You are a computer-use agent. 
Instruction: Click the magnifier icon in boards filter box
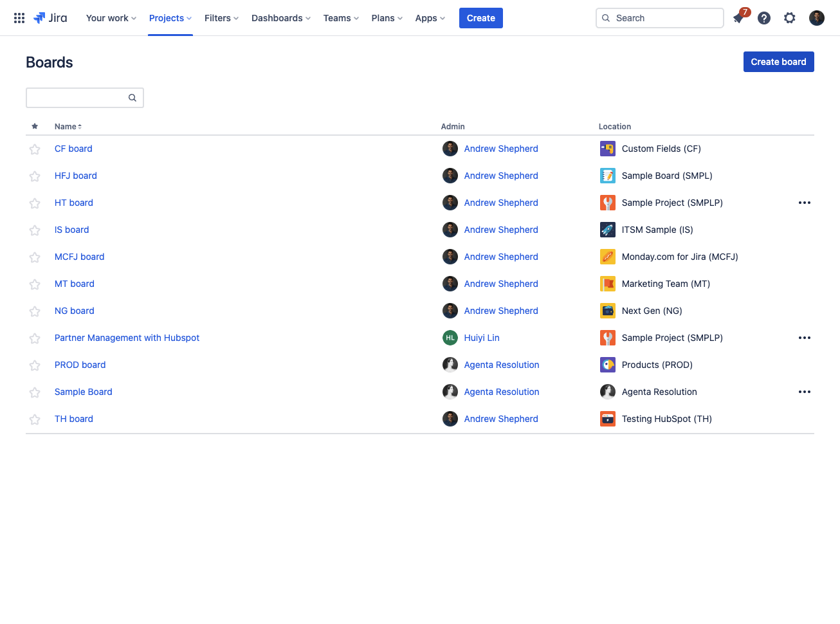pos(132,98)
